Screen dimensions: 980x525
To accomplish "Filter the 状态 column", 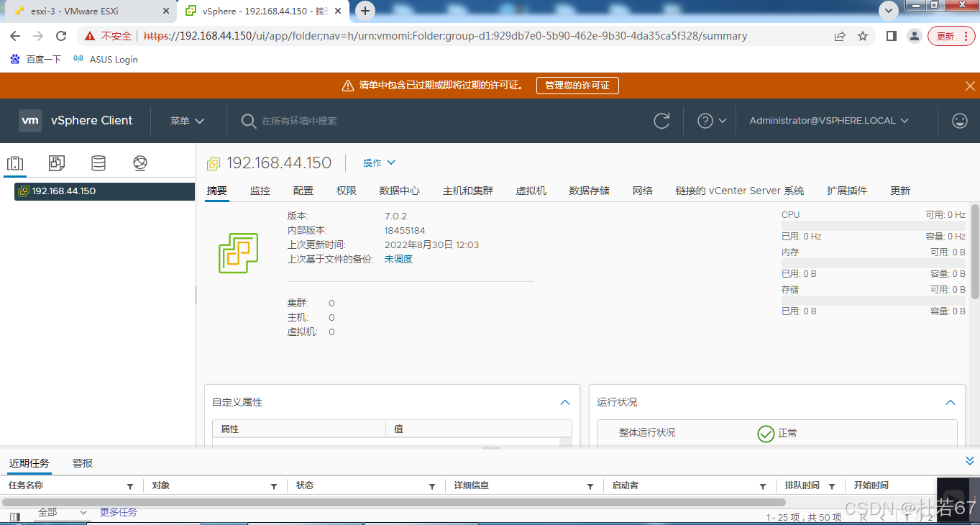I will (432, 486).
